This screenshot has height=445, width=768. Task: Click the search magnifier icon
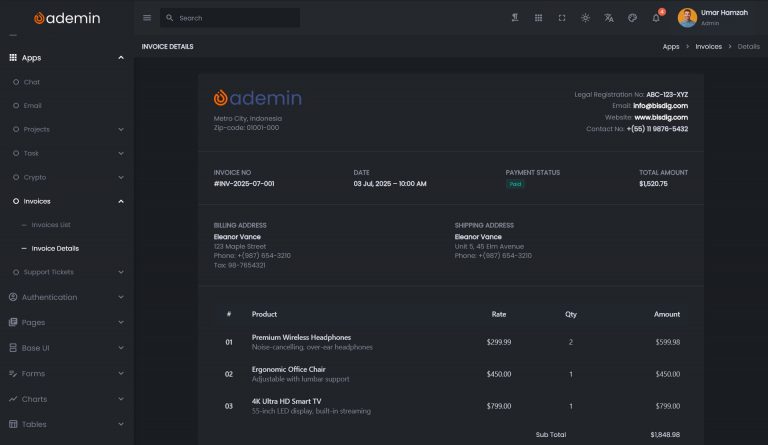(x=169, y=18)
